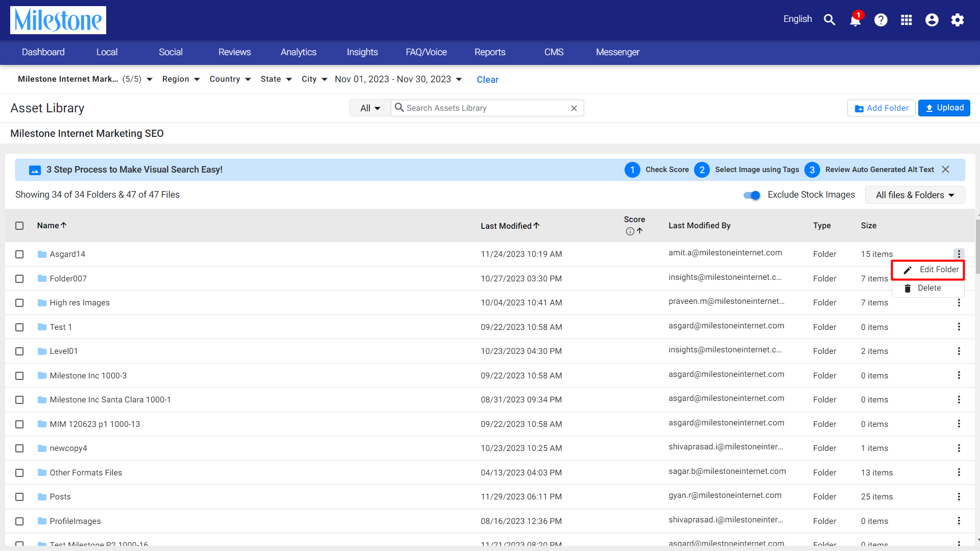The height and width of the screenshot is (551, 980).
Task: Choose Edit Folder from context menu
Action: pyautogui.click(x=928, y=270)
